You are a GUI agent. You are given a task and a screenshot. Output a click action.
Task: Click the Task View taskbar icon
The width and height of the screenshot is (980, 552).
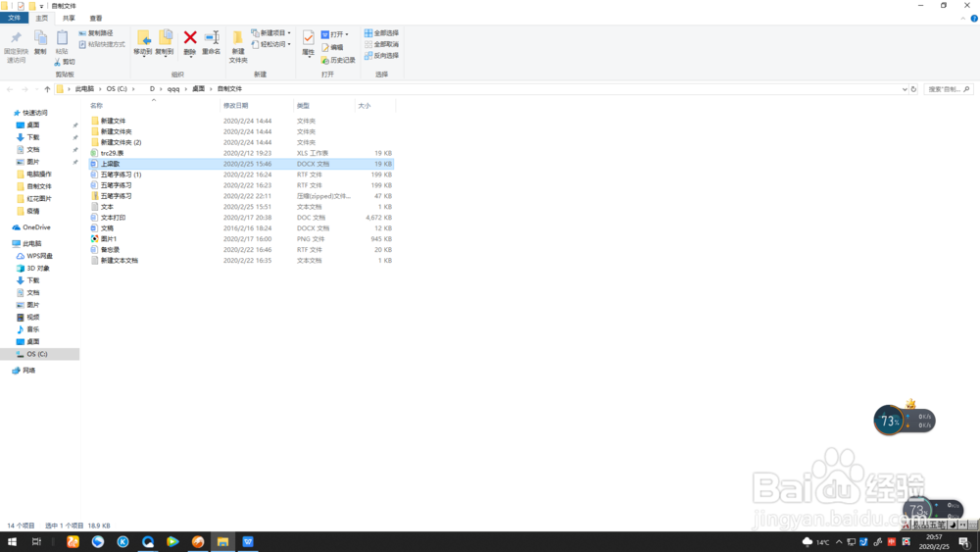tap(36, 542)
